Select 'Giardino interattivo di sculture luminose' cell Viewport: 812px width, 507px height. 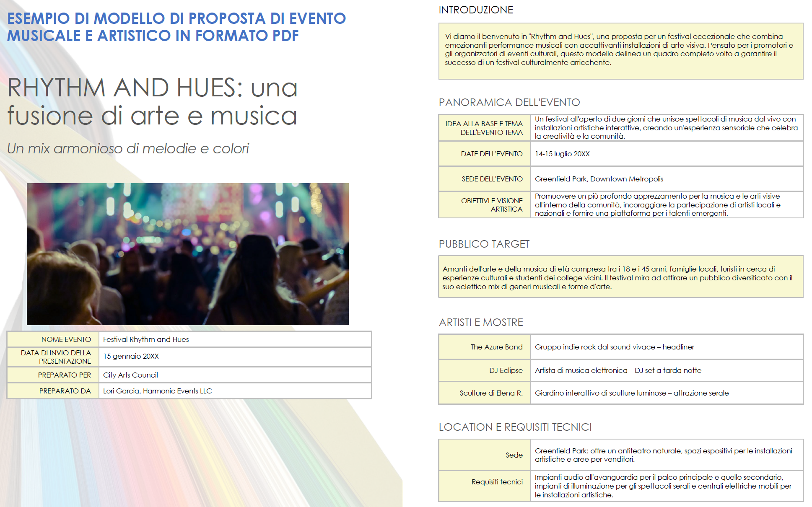click(x=667, y=393)
